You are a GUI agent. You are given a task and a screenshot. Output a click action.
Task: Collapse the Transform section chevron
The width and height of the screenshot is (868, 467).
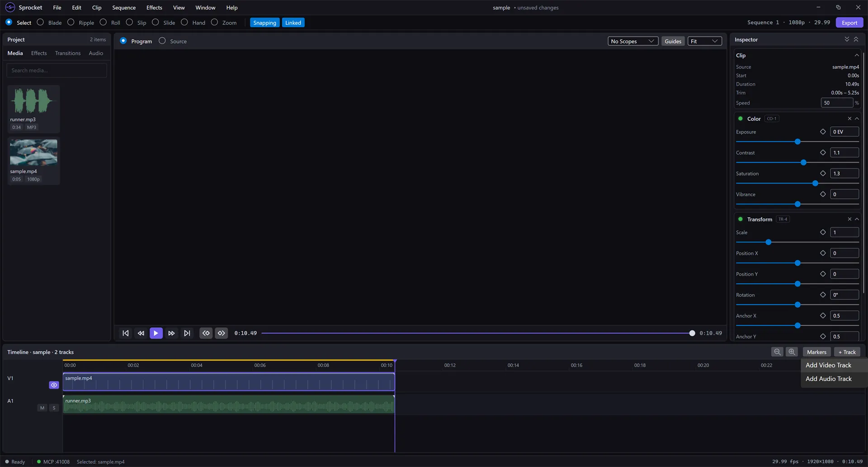pos(857,219)
